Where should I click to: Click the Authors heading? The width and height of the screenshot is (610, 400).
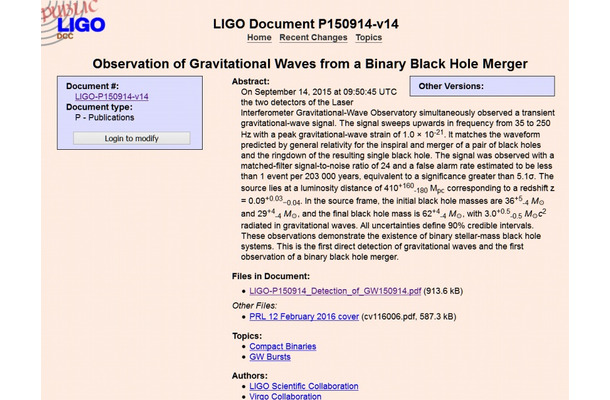tap(250, 376)
